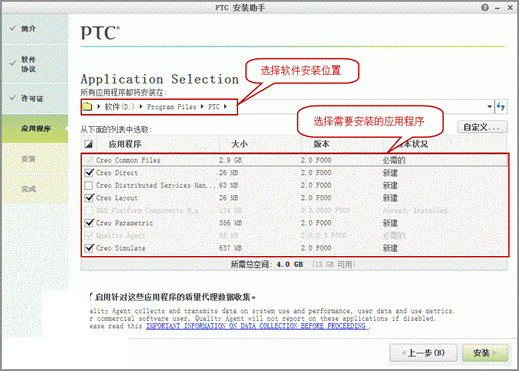Viewport: 519px width, 371px height.
Task: Select Quality Agent row name
Action: (x=121, y=235)
